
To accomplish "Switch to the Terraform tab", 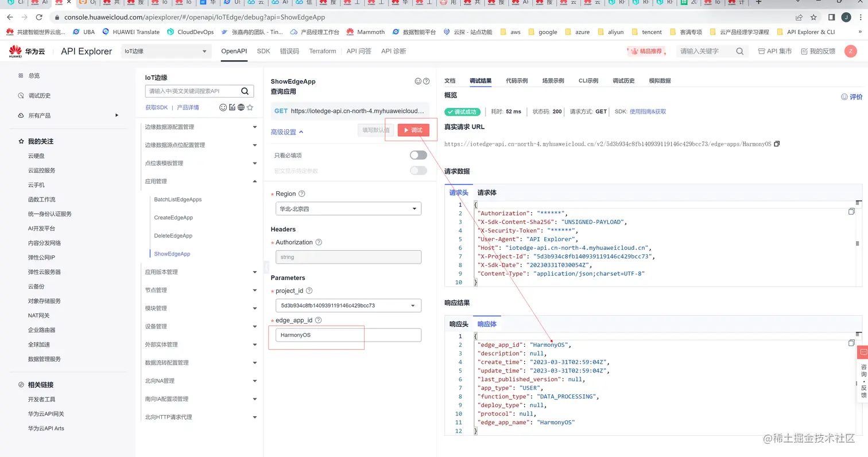I will pyautogui.click(x=323, y=51).
